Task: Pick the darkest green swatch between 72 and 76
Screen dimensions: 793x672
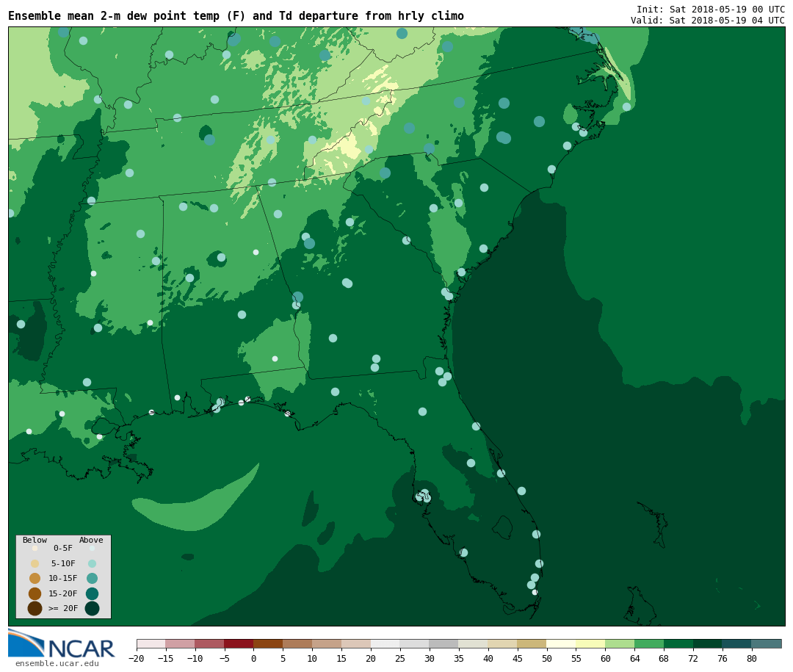Action: 708,643
